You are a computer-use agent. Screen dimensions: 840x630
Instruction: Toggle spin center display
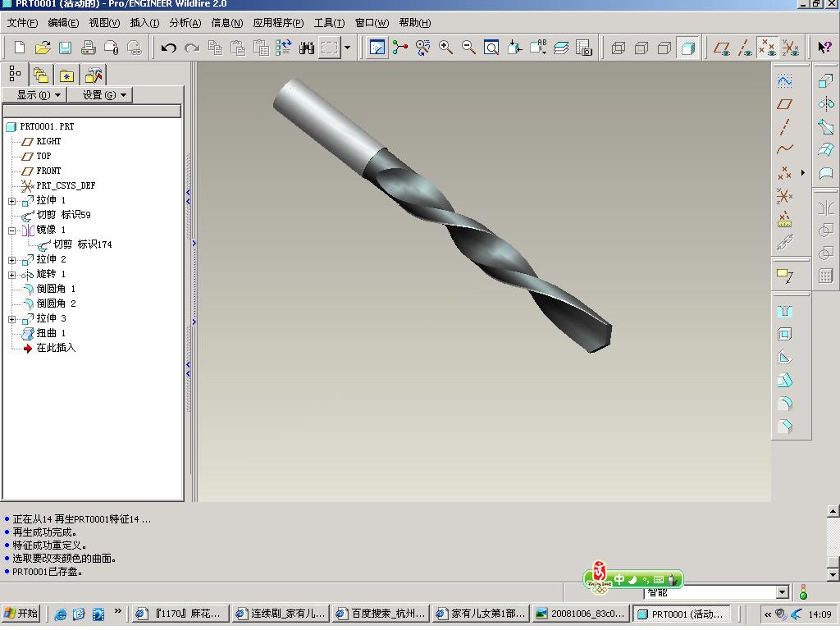tap(399, 48)
